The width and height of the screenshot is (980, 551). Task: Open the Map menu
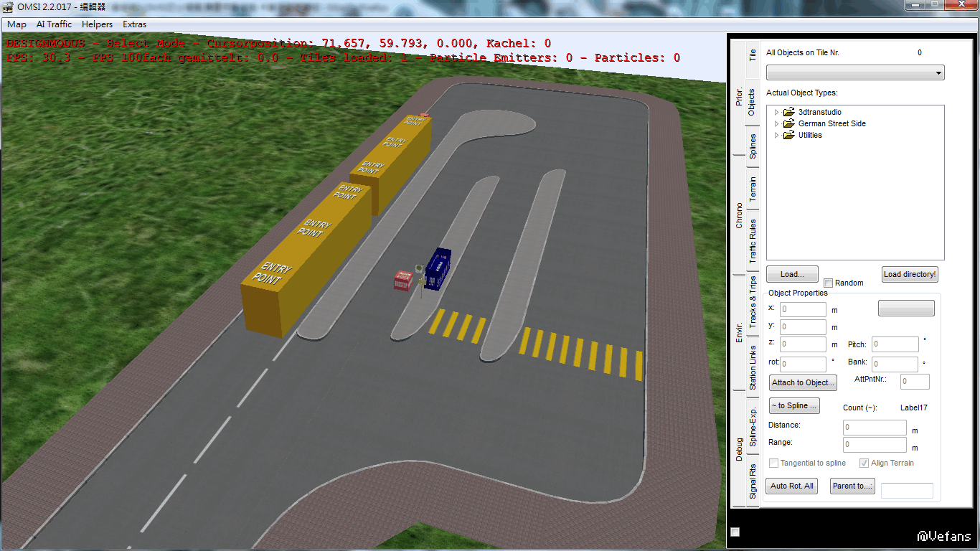tap(17, 24)
